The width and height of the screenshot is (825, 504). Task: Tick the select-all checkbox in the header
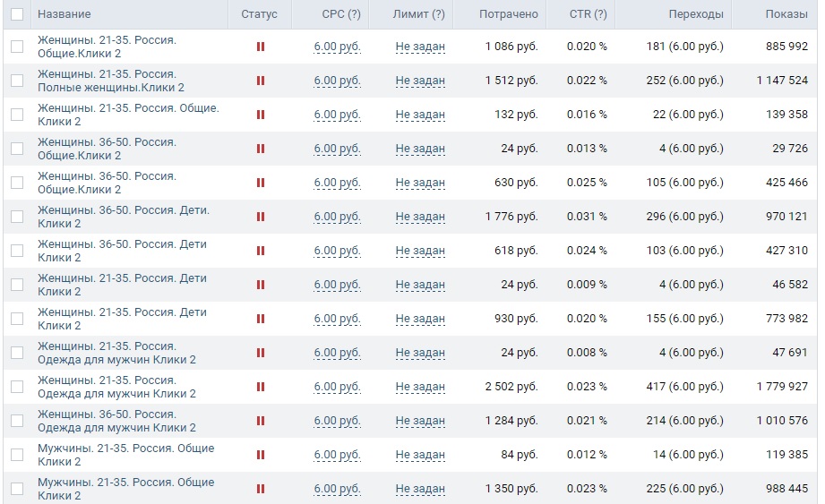coord(17,14)
